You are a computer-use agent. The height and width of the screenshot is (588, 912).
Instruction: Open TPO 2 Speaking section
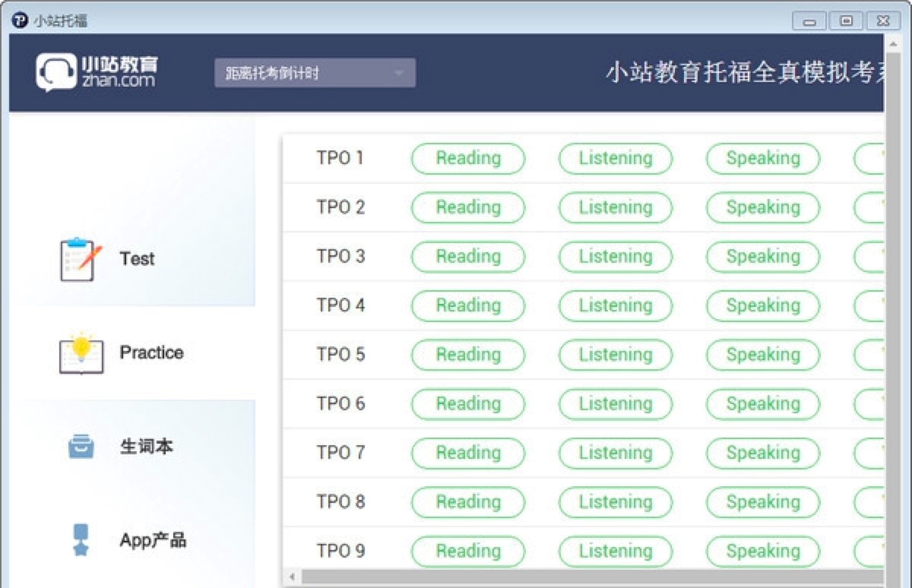pyautogui.click(x=763, y=207)
